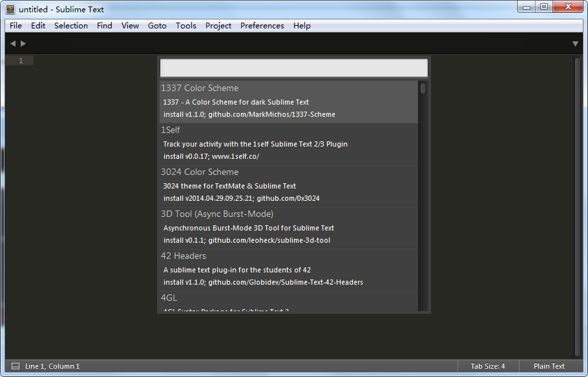Open the Tools menu
The width and height of the screenshot is (588, 377).
[185, 25]
